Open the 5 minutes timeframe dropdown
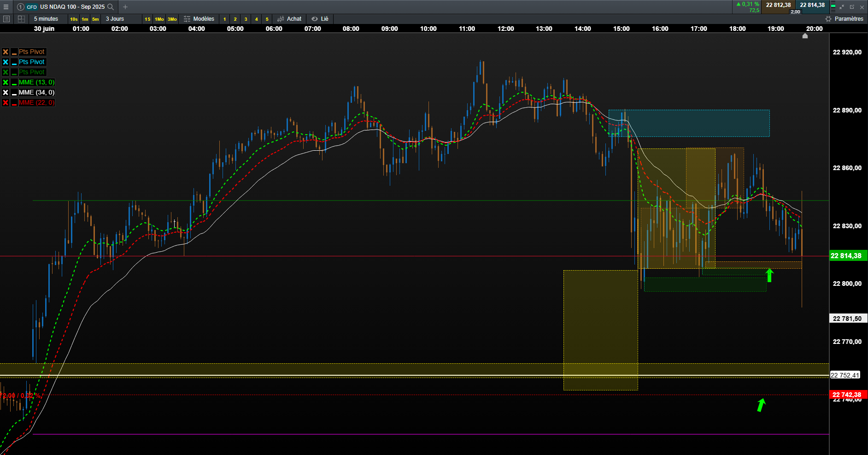The height and width of the screenshot is (455, 868). [x=46, y=19]
